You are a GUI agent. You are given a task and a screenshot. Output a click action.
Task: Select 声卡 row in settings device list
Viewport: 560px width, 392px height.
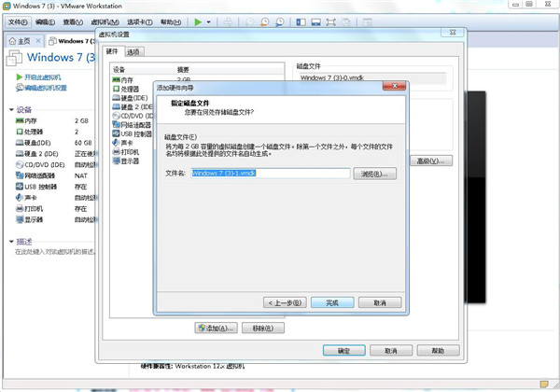[x=133, y=143]
